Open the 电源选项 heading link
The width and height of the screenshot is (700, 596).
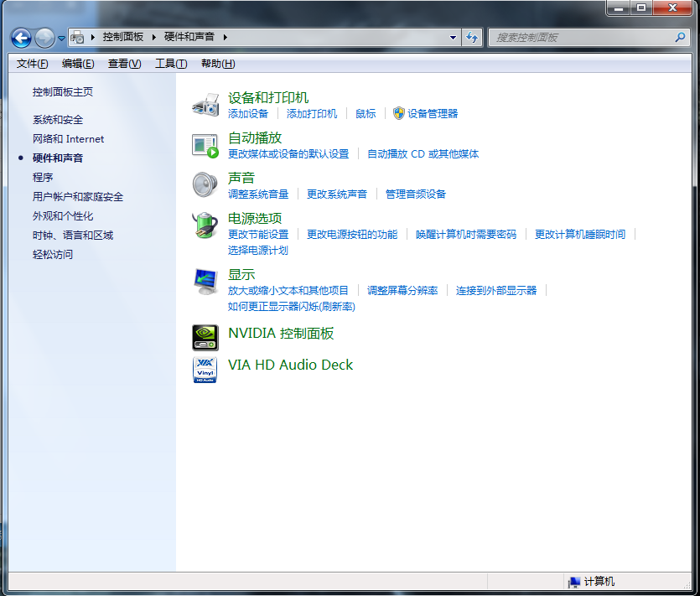[255, 218]
